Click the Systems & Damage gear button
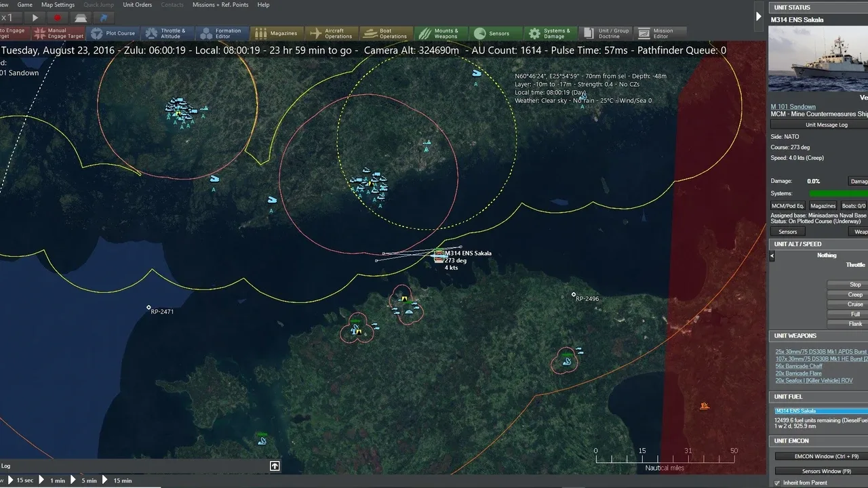 pyautogui.click(x=550, y=33)
